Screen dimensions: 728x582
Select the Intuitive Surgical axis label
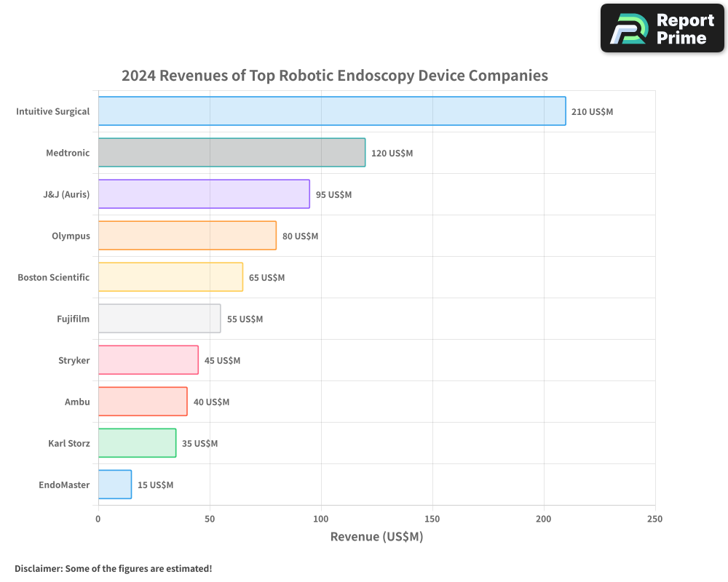click(x=52, y=111)
